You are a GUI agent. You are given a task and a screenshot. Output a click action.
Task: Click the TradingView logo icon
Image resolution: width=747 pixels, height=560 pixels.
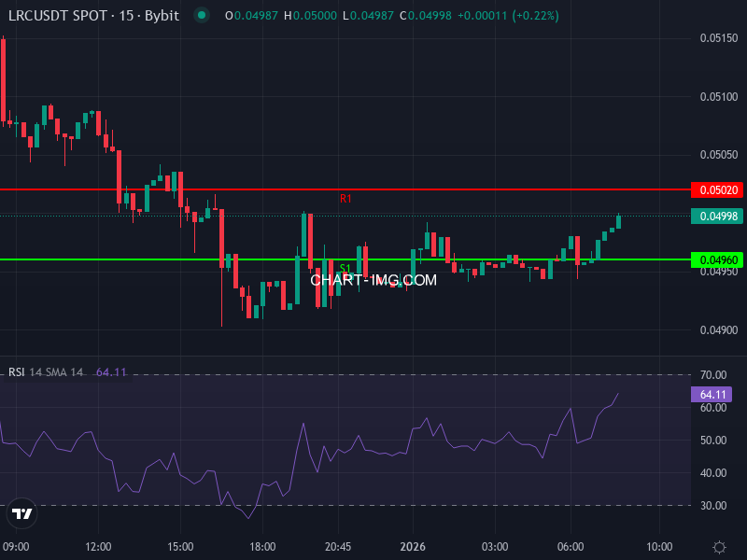(x=21, y=514)
